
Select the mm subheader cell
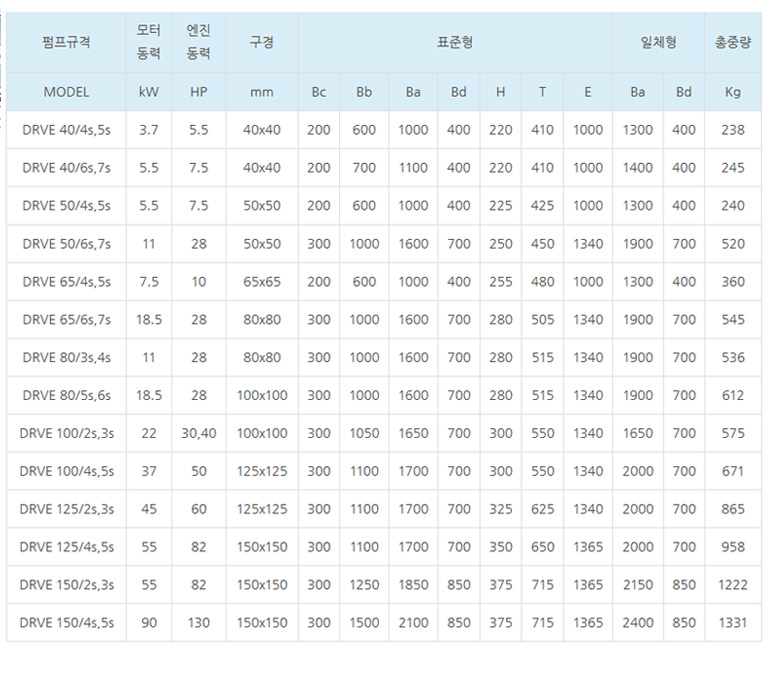tap(262, 92)
